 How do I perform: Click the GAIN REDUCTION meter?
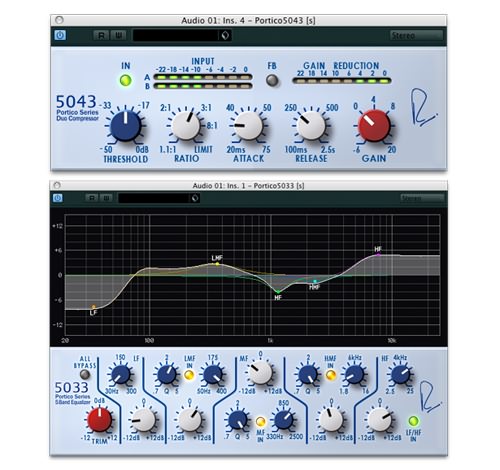(342, 81)
